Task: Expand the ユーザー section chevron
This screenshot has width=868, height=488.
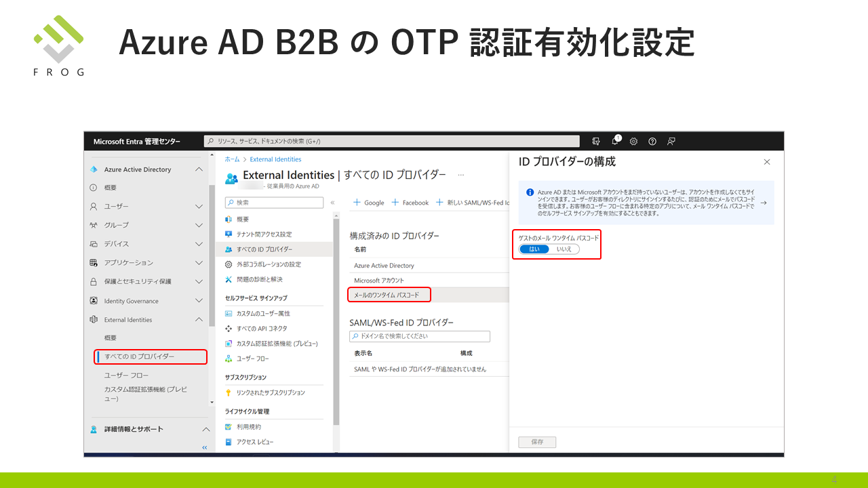Action: 199,206
